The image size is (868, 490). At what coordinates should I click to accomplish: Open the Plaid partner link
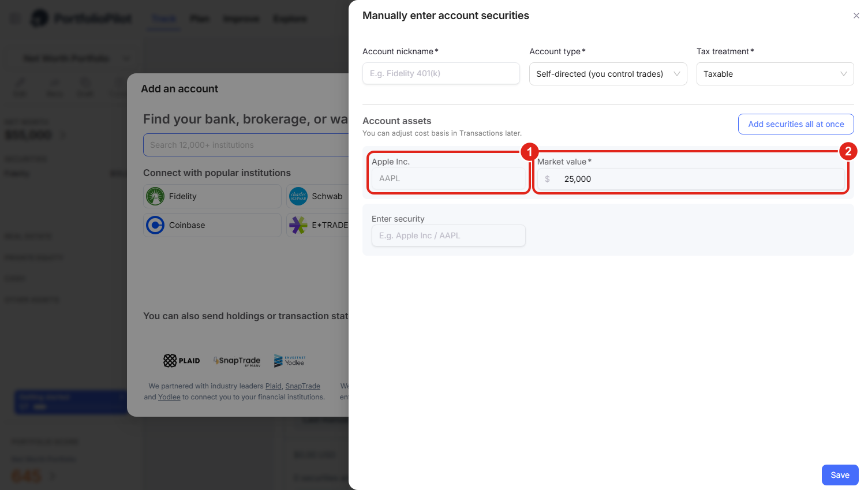(274, 386)
